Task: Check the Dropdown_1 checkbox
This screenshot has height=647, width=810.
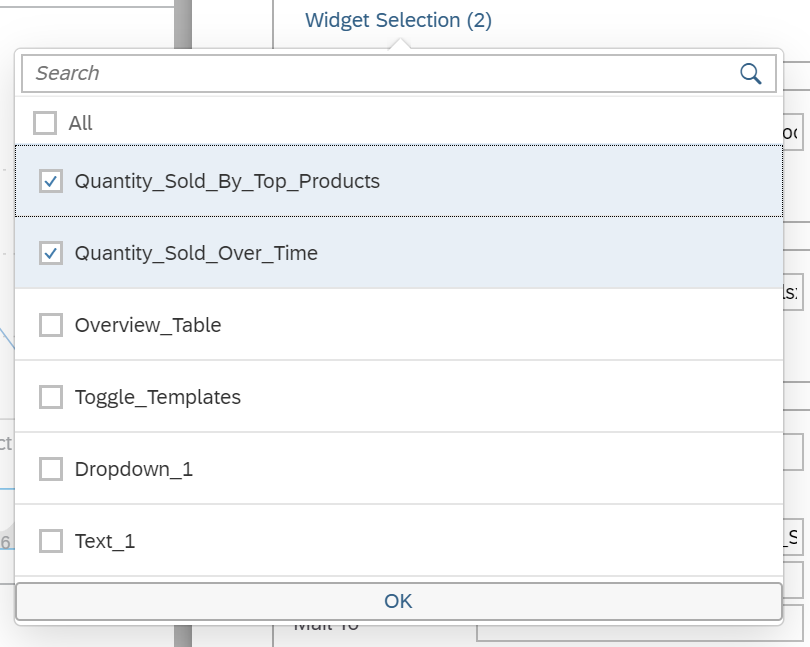Action: click(51, 468)
